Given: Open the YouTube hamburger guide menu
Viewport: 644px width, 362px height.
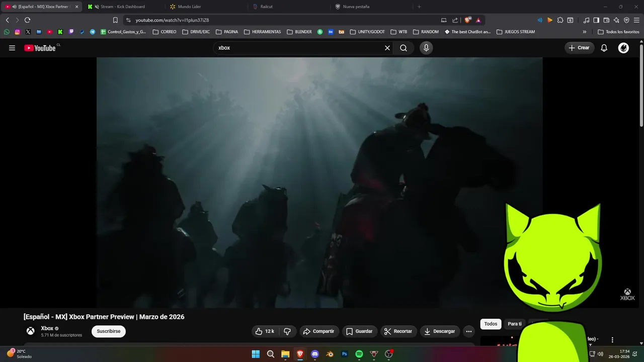Looking at the screenshot, I should 12,48.
